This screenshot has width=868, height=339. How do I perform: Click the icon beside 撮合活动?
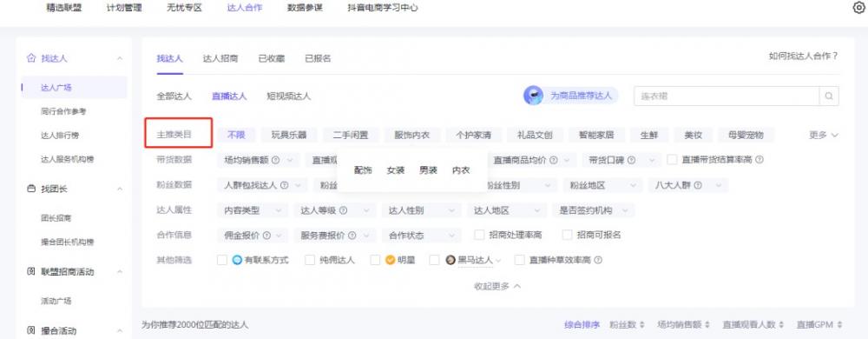click(x=31, y=330)
